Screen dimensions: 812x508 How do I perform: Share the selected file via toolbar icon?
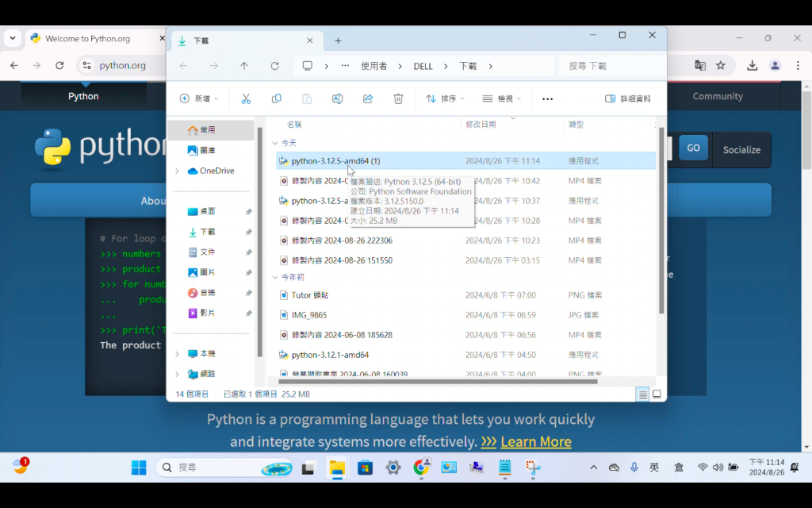point(368,98)
